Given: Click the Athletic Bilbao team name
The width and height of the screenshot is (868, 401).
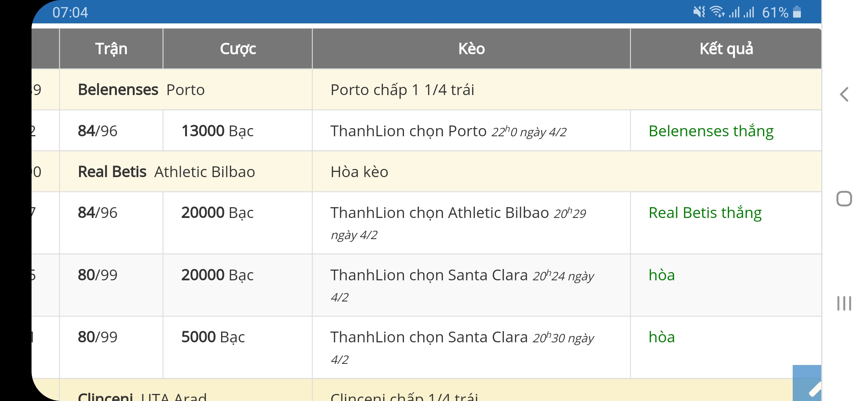Looking at the screenshot, I should 204,172.
